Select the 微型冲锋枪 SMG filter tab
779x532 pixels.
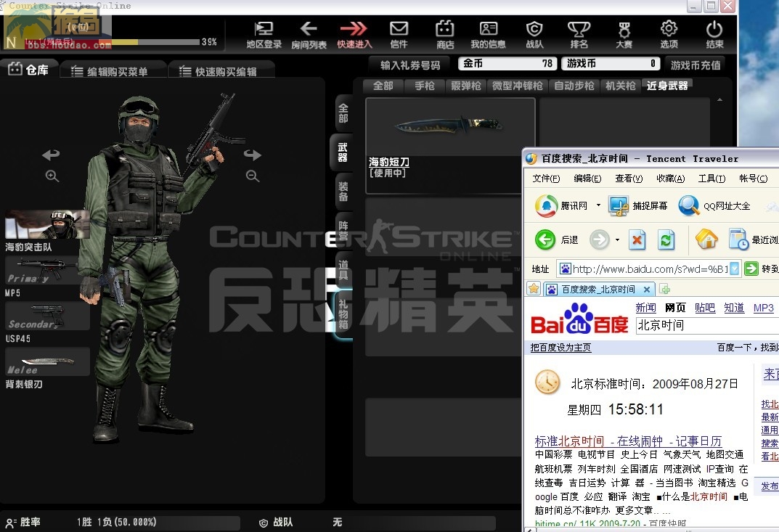point(518,86)
